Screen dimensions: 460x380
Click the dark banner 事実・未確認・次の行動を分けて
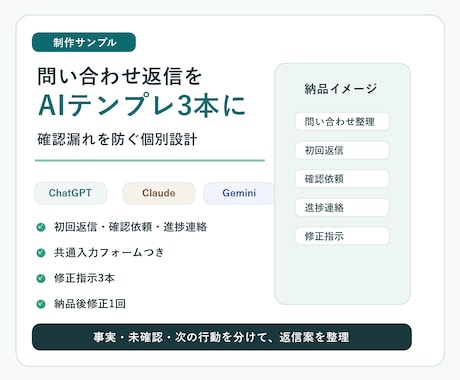(x=222, y=337)
